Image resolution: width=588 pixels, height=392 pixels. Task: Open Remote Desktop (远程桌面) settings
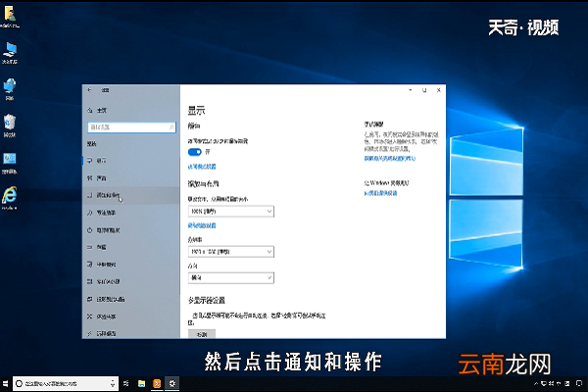coord(131,333)
